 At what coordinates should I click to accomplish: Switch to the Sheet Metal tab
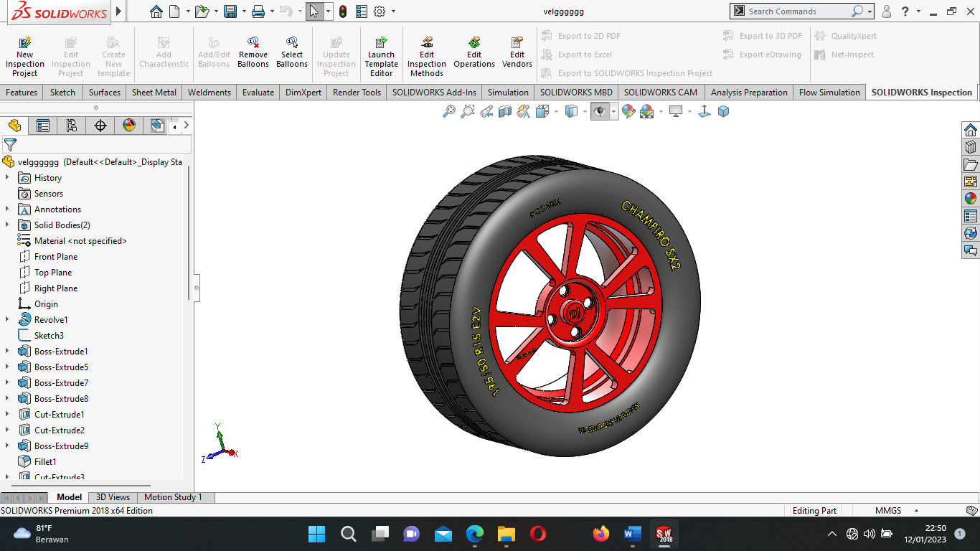[x=154, y=93]
